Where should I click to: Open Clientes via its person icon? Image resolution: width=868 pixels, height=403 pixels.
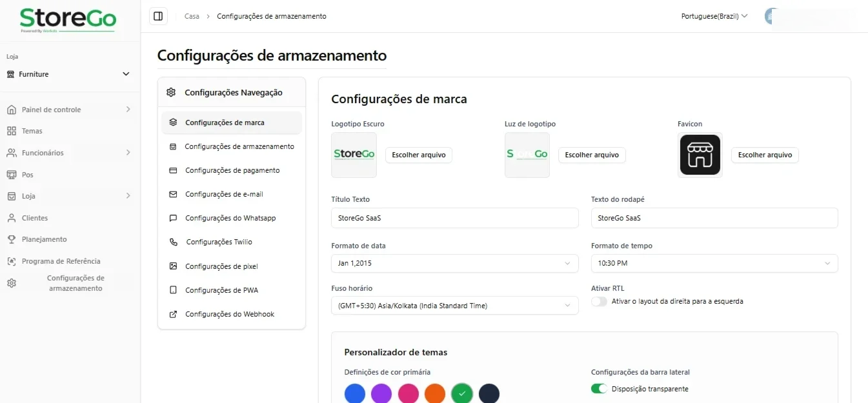(x=12, y=218)
